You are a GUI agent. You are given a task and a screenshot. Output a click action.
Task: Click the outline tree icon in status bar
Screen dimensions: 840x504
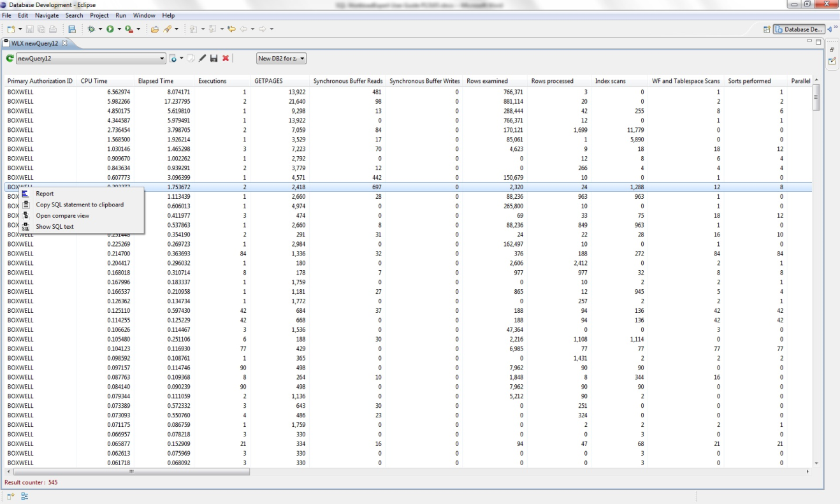(x=25, y=496)
